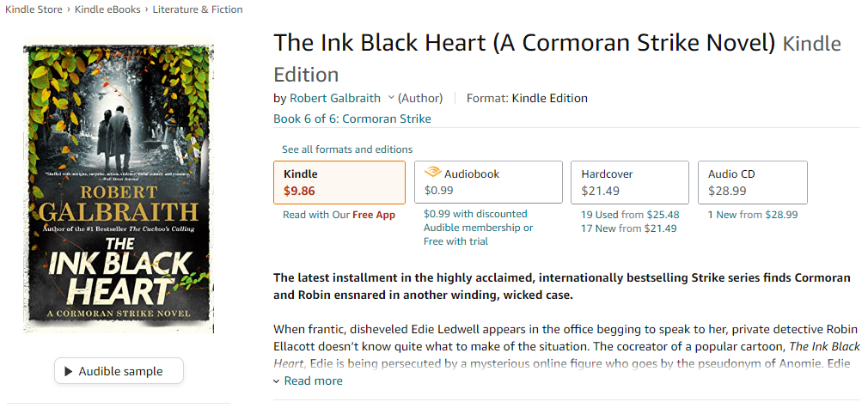Expand the author dropdown arrow next to Robert Galbraith
Image resolution: width=868 pixels, height=408 pixels.
[392, 98]
